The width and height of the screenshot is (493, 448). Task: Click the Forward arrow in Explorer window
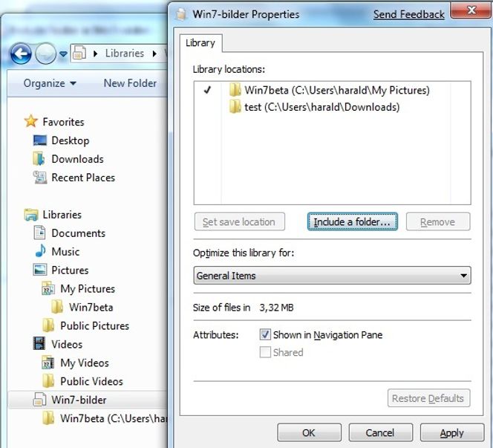[x=45, y=53]
